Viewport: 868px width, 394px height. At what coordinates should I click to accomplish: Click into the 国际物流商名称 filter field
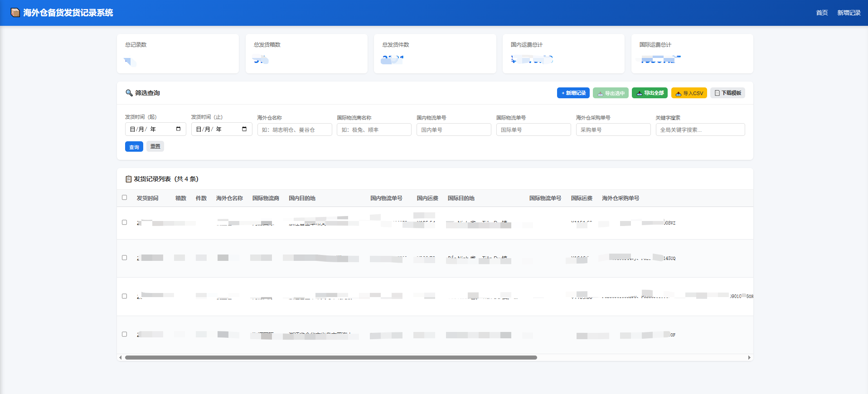[374, 130]
